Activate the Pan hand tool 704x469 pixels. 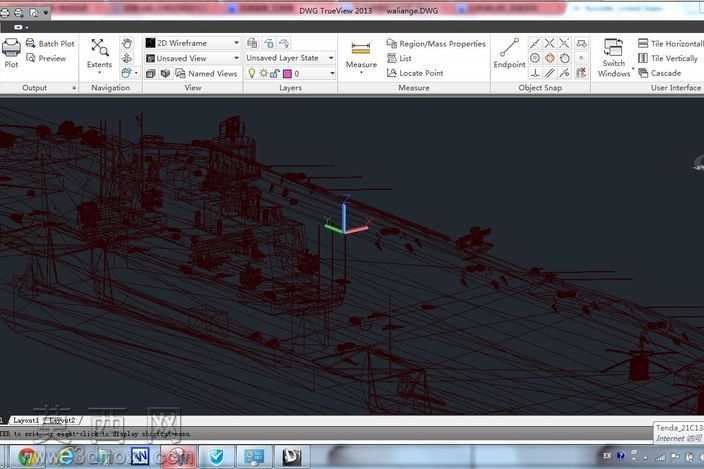coord(127,44)
